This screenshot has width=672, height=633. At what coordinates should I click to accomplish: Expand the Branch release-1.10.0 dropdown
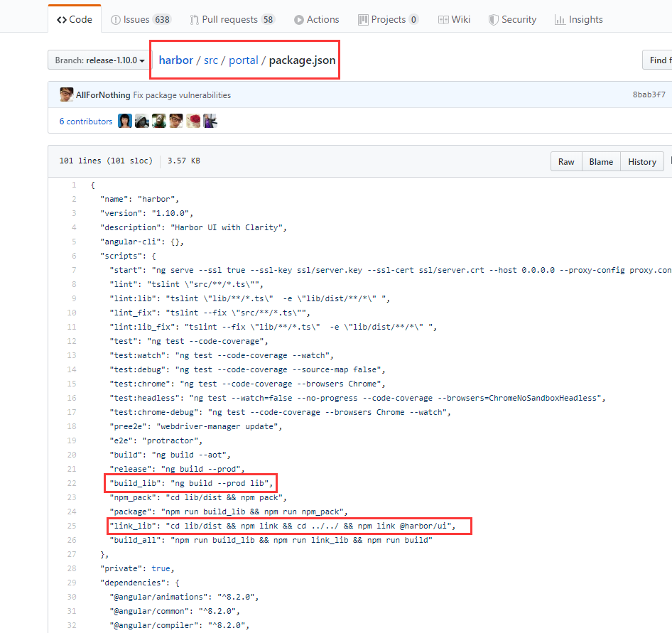(99, 60)
